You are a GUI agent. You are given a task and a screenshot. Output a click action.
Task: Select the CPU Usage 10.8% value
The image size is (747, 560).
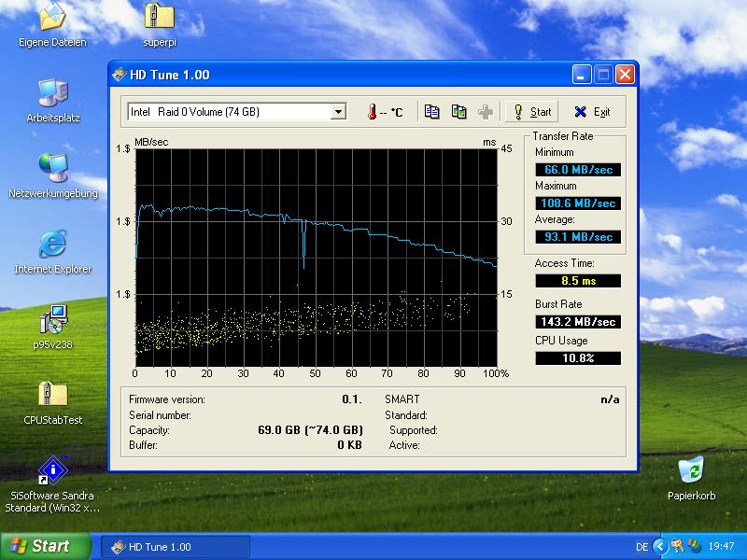click(x=578, y=358)
